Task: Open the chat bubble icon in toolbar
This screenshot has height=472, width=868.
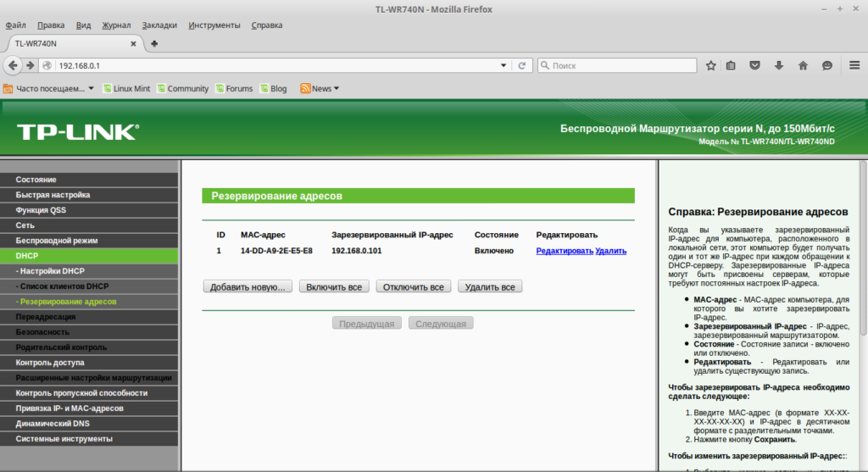Action: (x=827, y=65)
